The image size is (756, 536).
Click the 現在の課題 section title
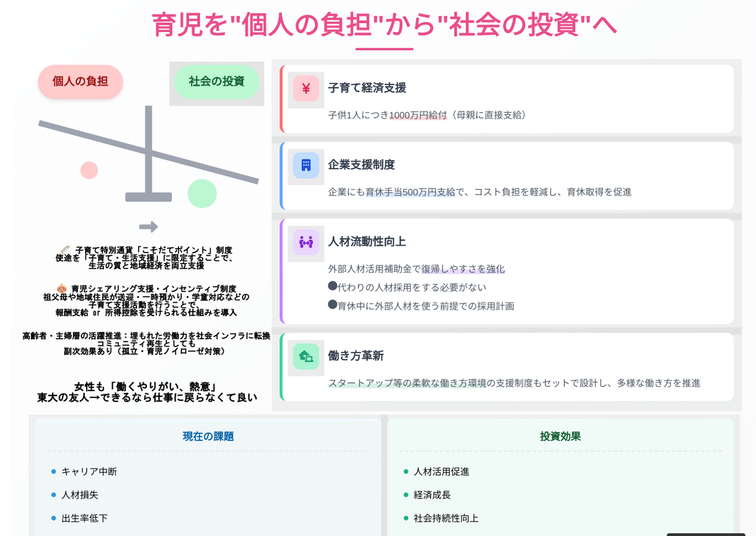(208, 436)
